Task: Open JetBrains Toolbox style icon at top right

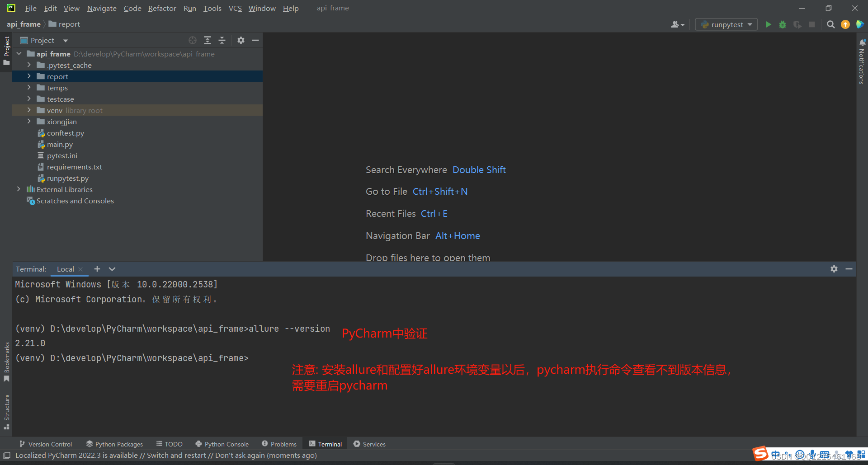Action: [860, 24]
